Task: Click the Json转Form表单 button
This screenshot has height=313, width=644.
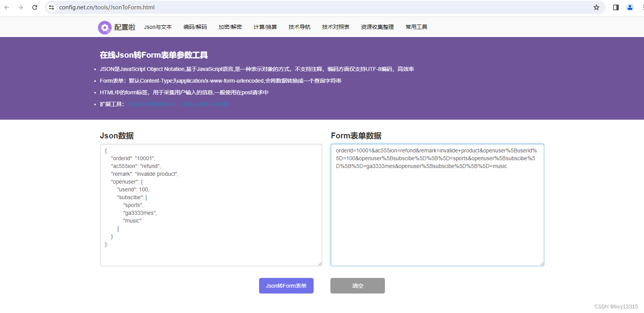Action: pyautogui.click(x=286, y=286)
